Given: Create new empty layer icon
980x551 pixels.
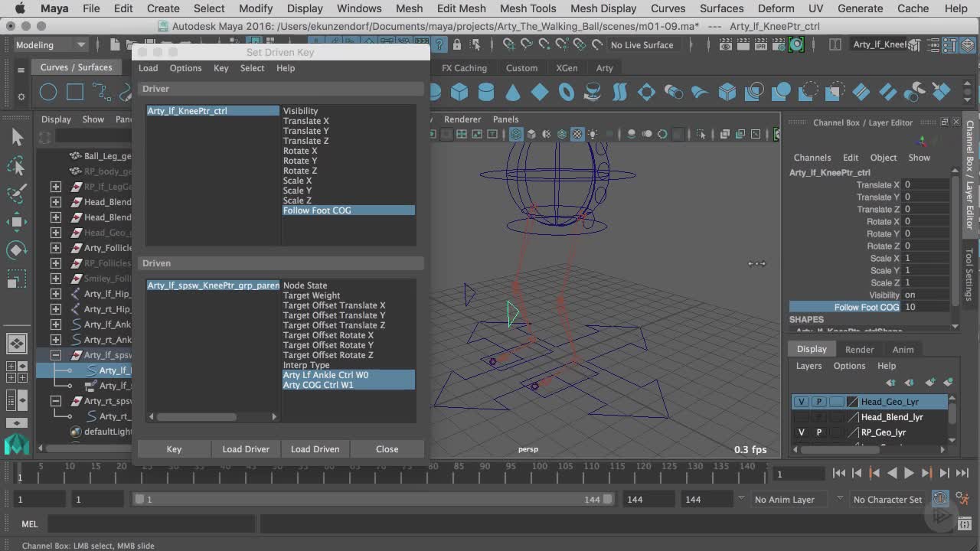Looking at the screenshot, I should [x=929, y=382].
